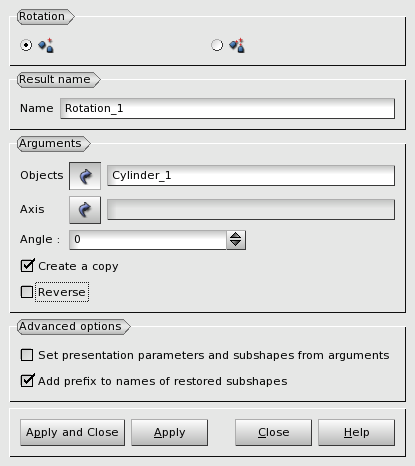
Task: Decrease the Angle value with down arrow
Action: pos(236,244)
